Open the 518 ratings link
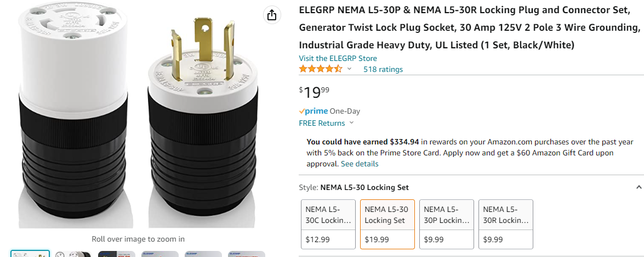This screenshot has width=644, height=257. click(383, 69)
